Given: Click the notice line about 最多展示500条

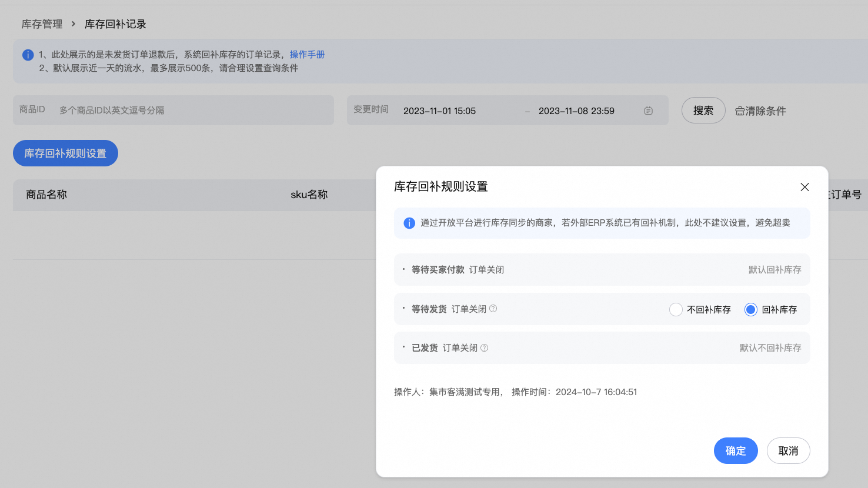Looking at the screenshot, I should tap(169, 68).
